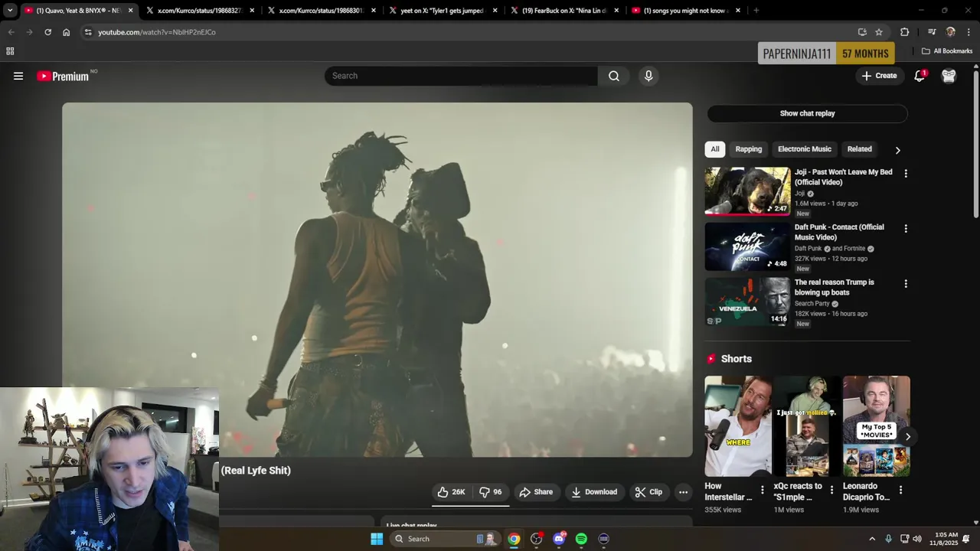The width and height of the screenshot is (980, 551).
Task: Click the Chrome address bar URL
Action: [157, 32]
